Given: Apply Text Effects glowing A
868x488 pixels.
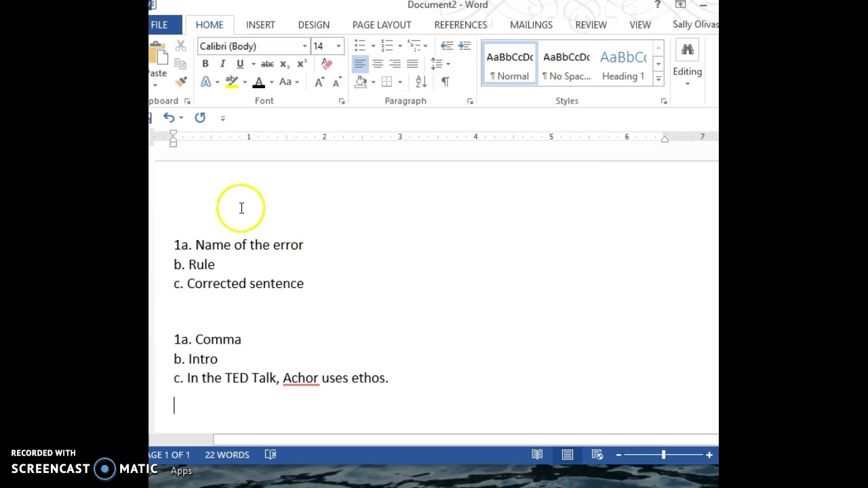Looking at the screenshot, I should 206,82.
